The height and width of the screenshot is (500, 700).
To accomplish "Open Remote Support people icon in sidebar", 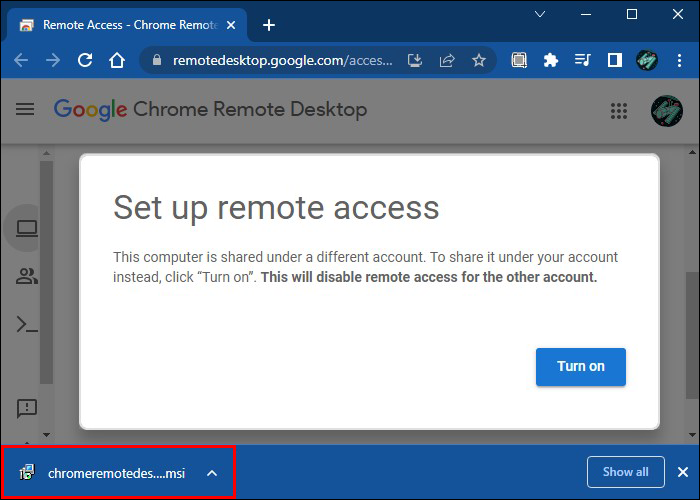I will (27, 277).
